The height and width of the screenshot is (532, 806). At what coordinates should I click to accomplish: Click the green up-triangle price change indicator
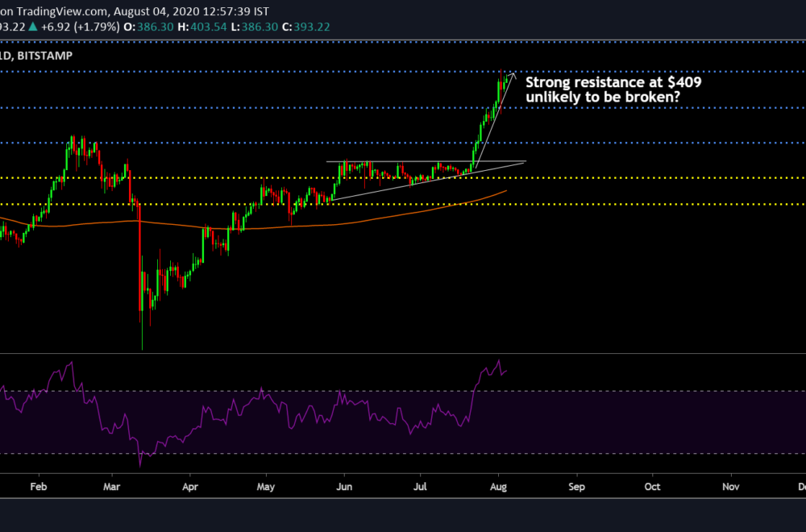point(33,27)
